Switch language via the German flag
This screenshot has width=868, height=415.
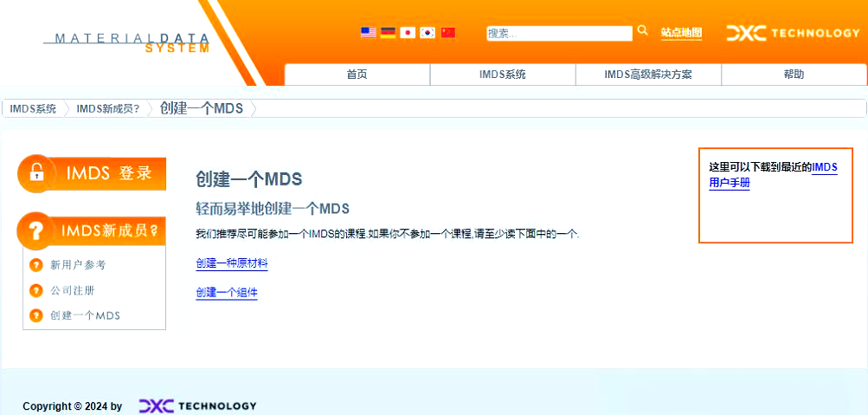coord(388,33)
